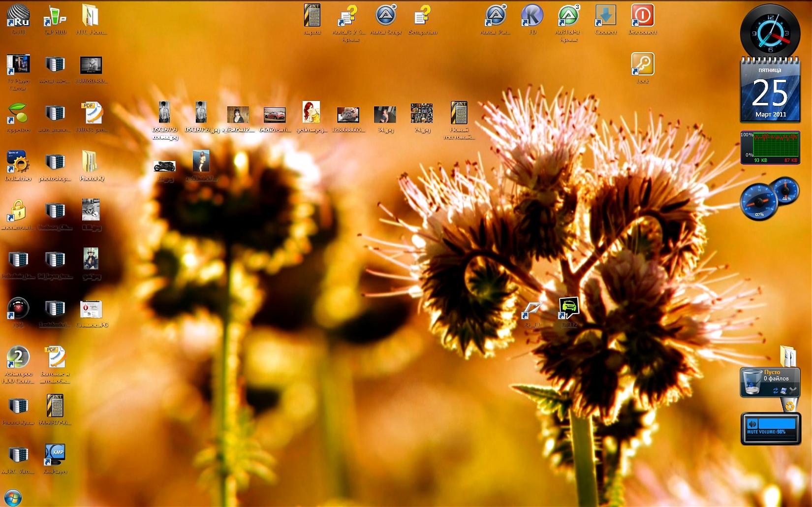Open the red Disconnect shortcut
812x507 pixels.
(642, 16)
